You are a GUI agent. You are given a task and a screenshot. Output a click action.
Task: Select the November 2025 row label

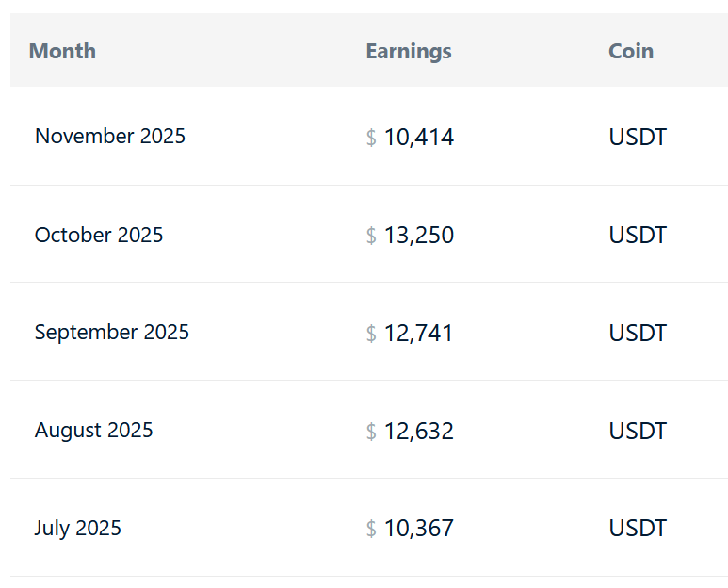pos(110,136)
